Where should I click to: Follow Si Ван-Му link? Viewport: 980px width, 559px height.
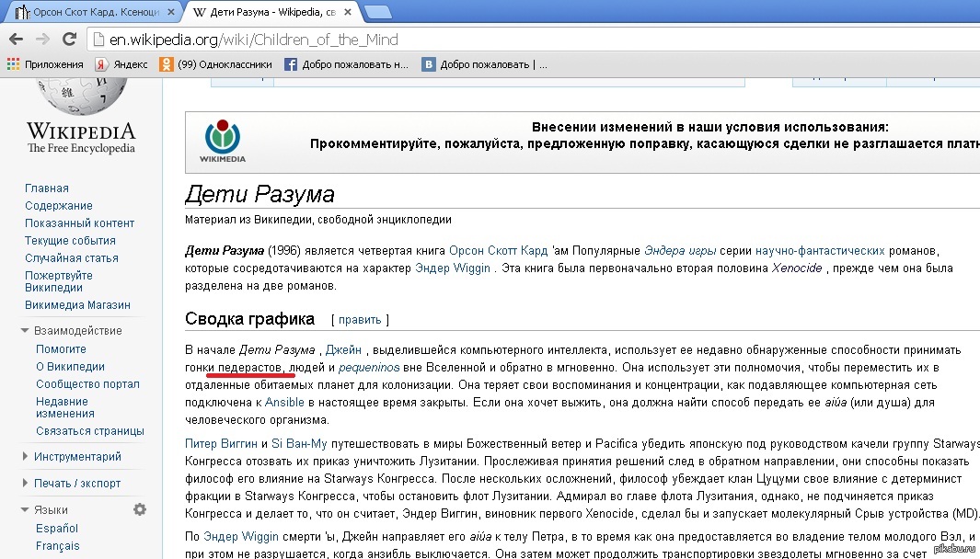299,443
